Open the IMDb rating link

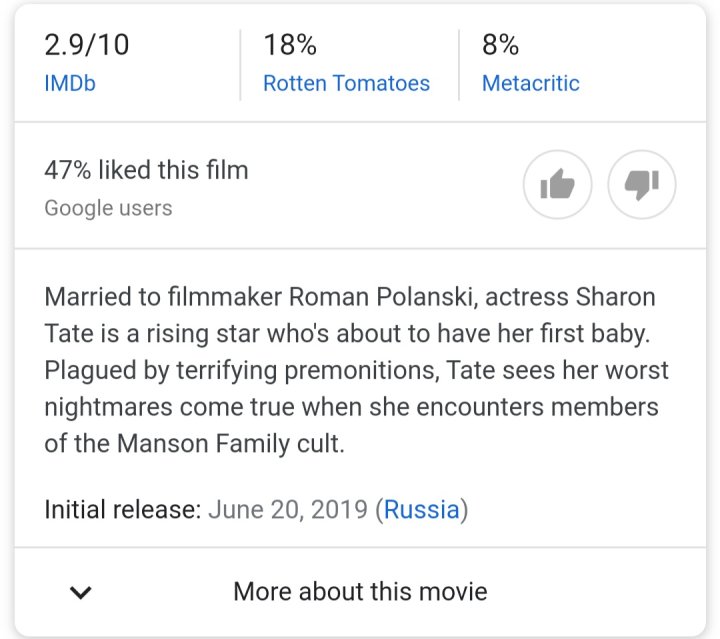70,84
